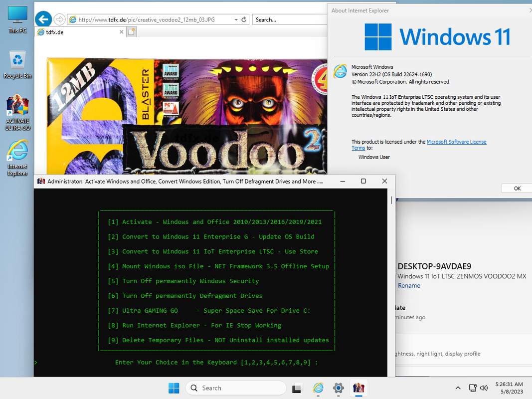Click the Windows 11 logo in About dialog
The height and width of the screenshot is (399, 532).
point(437,36)
